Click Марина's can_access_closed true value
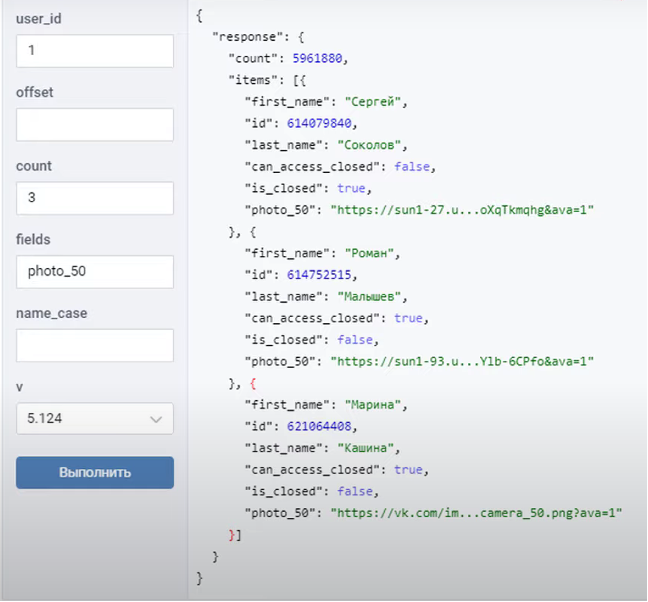Image resolution: width=648 pixels, height=602 pixels. 408,470
